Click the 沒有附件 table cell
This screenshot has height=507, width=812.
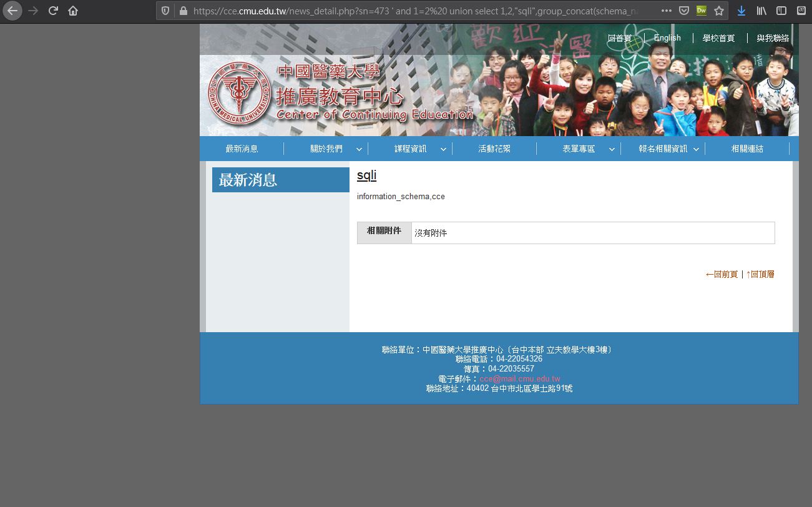593,233
